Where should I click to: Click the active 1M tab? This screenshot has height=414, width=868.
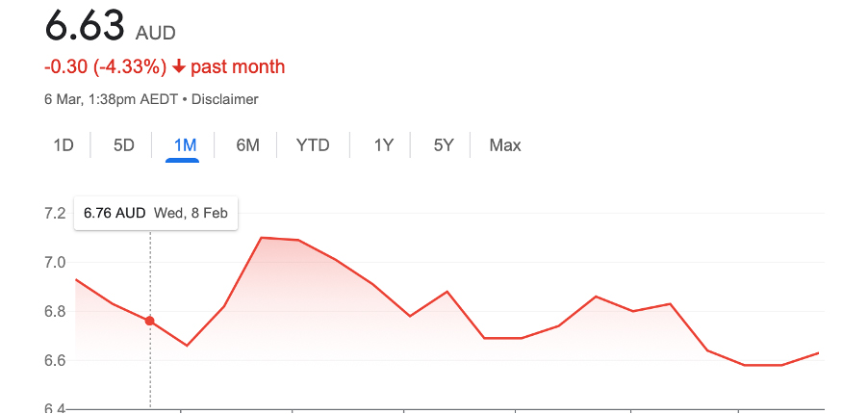(x=185, y=145)
